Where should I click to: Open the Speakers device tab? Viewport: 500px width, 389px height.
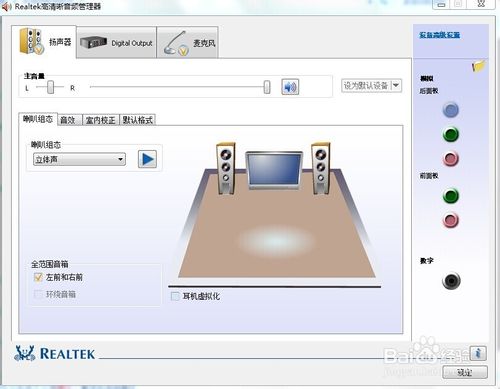pyautogui.click(x=44, y=42)
